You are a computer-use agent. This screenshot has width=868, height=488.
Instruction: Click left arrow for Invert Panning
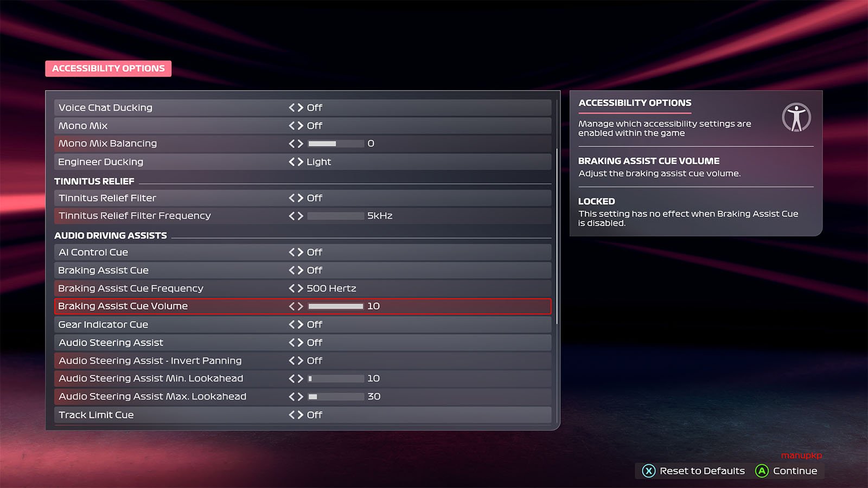pos(292,361)
